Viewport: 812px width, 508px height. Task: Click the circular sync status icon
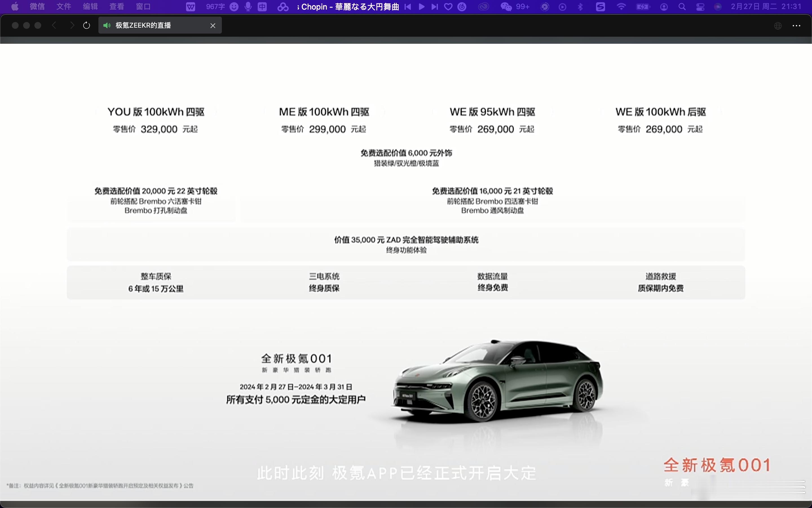click(x=545, y=7)
